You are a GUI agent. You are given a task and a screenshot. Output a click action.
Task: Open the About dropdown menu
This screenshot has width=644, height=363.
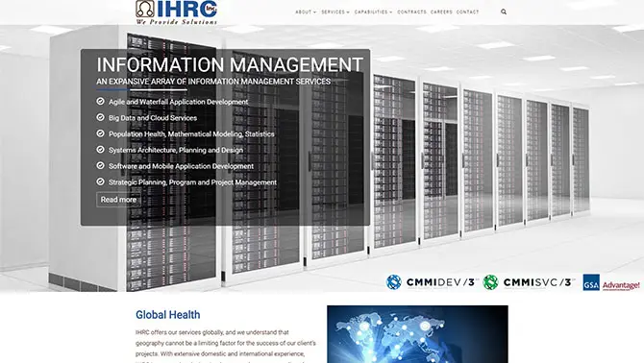pyautogui.click(x=306, y=12)
